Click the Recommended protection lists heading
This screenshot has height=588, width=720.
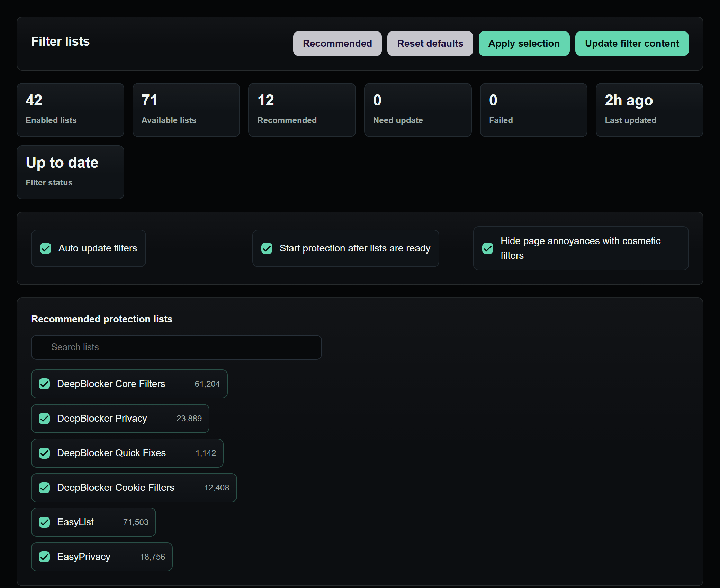[x=102, y=319]
